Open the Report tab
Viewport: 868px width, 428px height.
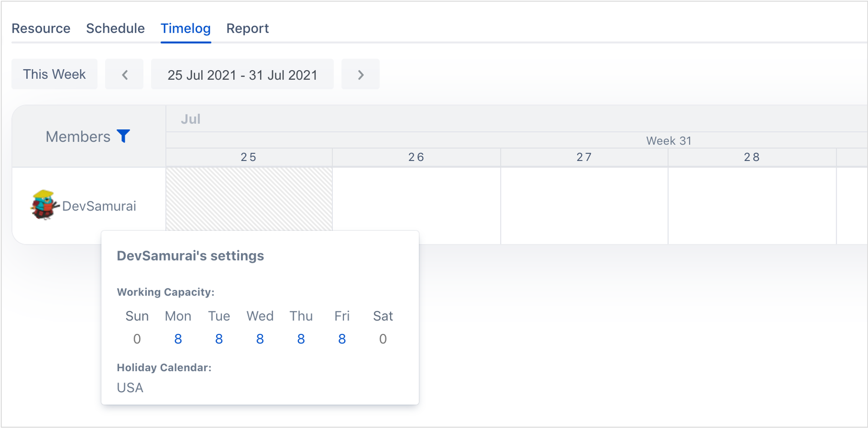(x=247, y=28)
